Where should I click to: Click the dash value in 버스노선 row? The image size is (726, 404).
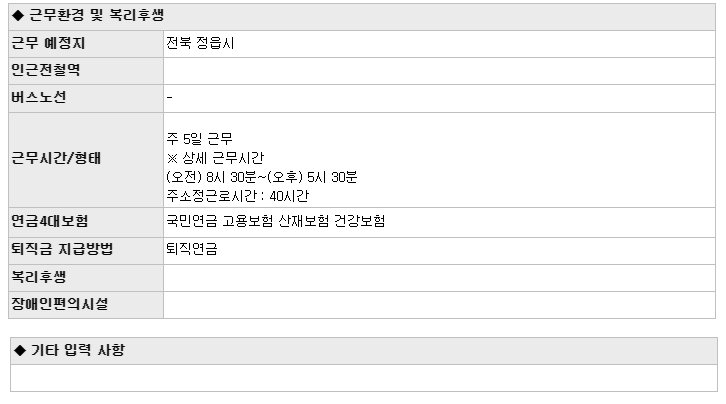point(169,98)
